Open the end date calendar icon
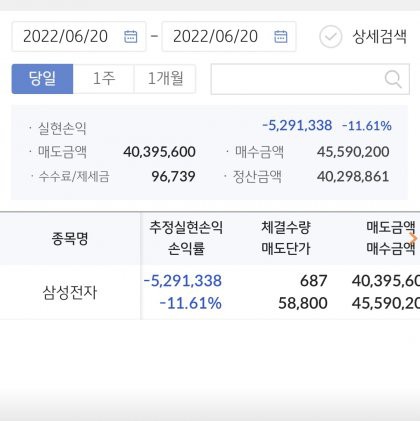 (x=280, y=36)
